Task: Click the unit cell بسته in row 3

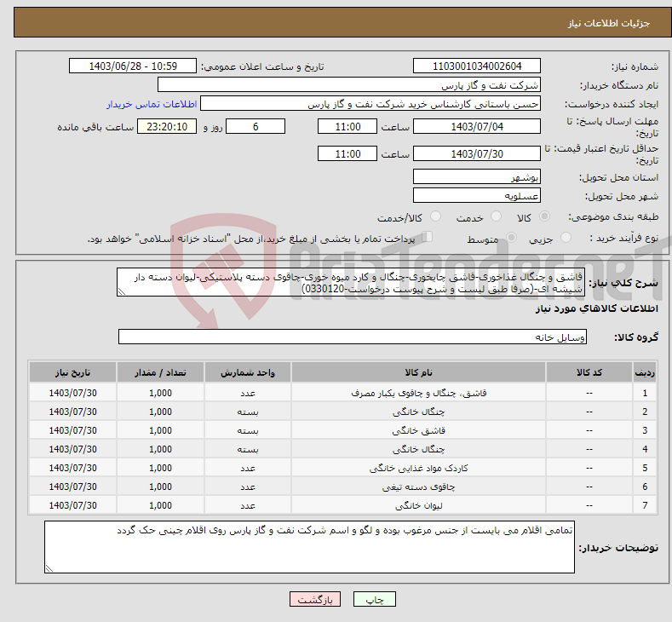Action: point(248,430)
